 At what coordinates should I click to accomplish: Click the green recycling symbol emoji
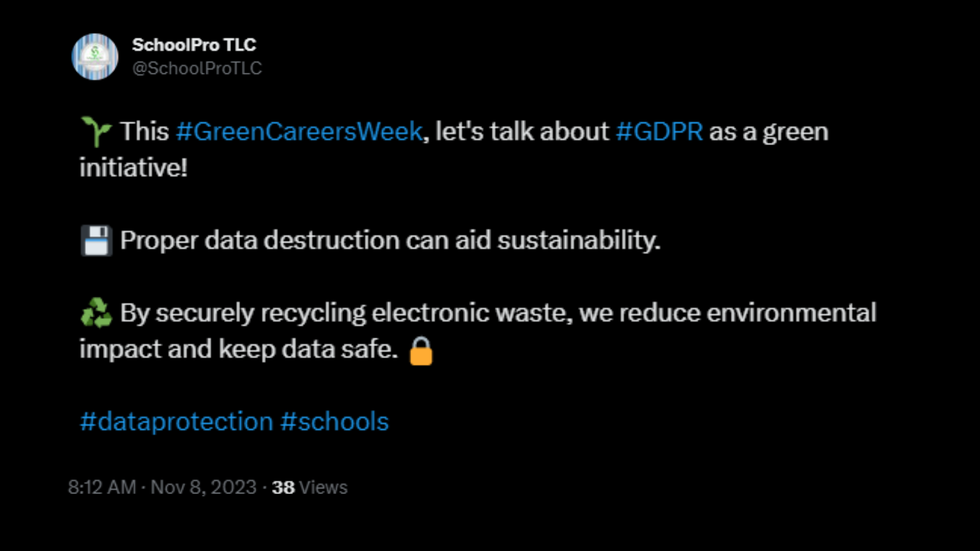[x=96, y=313]
